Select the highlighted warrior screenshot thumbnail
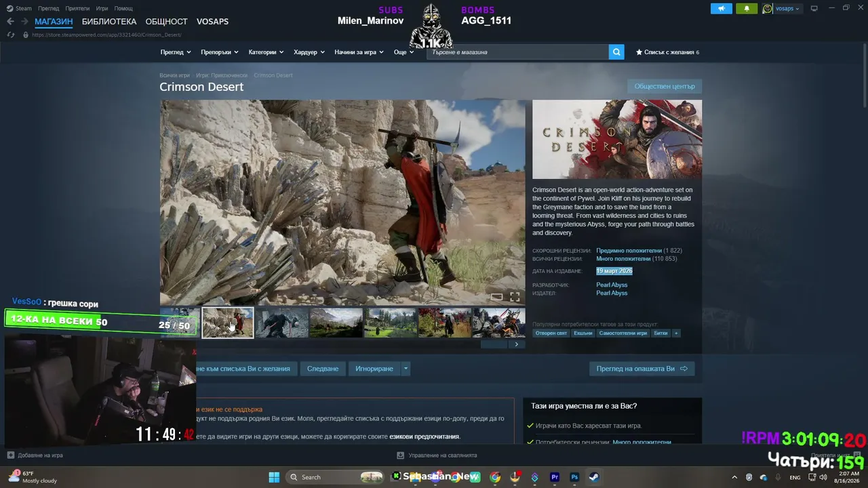The width and height of the screenshot is (868, 488). pos(228,323)
